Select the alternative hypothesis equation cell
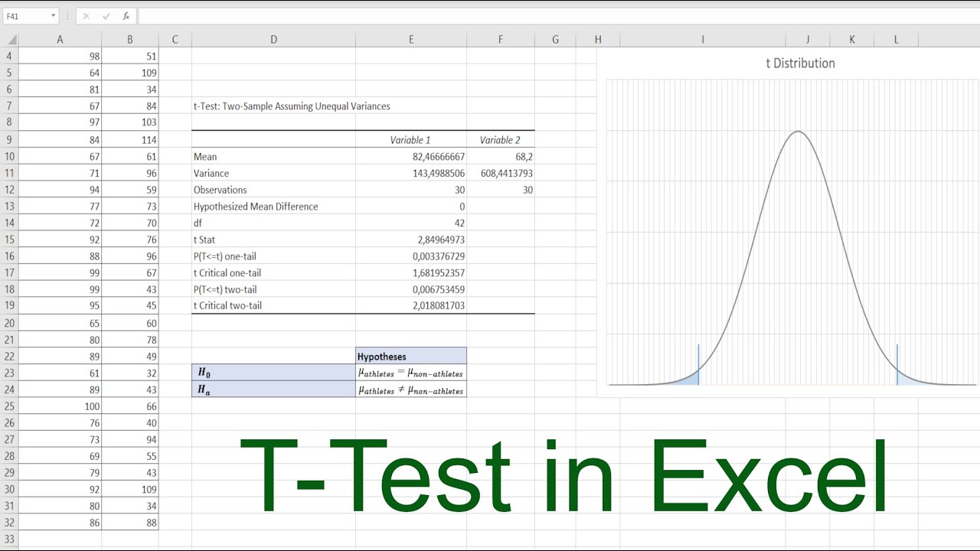 click(x=411, y=389)
